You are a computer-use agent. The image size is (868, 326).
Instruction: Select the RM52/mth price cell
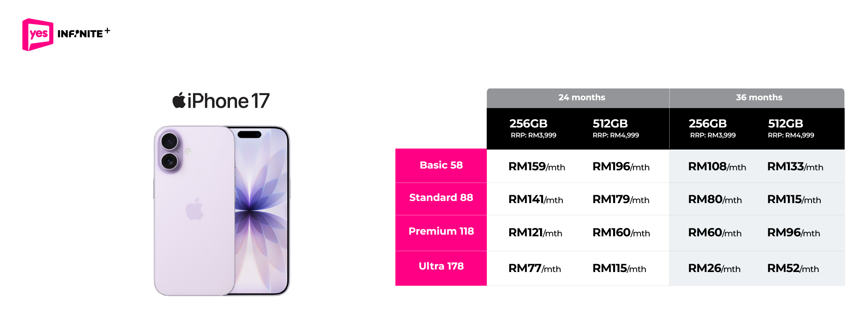793,268
